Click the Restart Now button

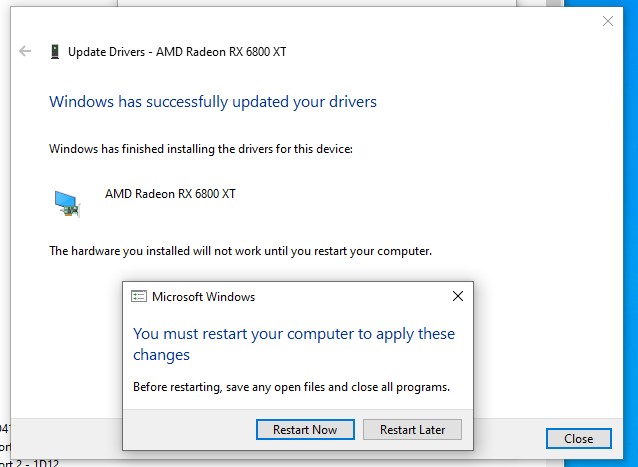305,430
